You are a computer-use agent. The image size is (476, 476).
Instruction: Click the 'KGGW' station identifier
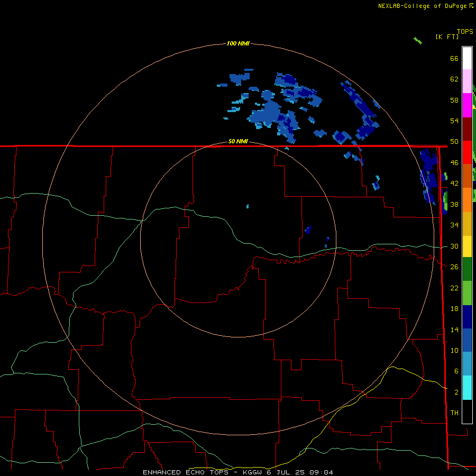(x=253, y=472)
